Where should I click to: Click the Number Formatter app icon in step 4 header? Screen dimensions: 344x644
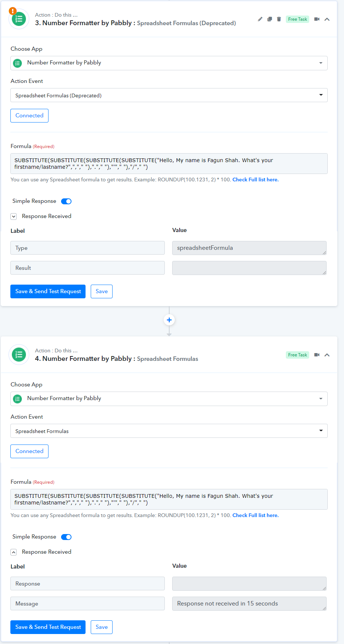point(19,355)
